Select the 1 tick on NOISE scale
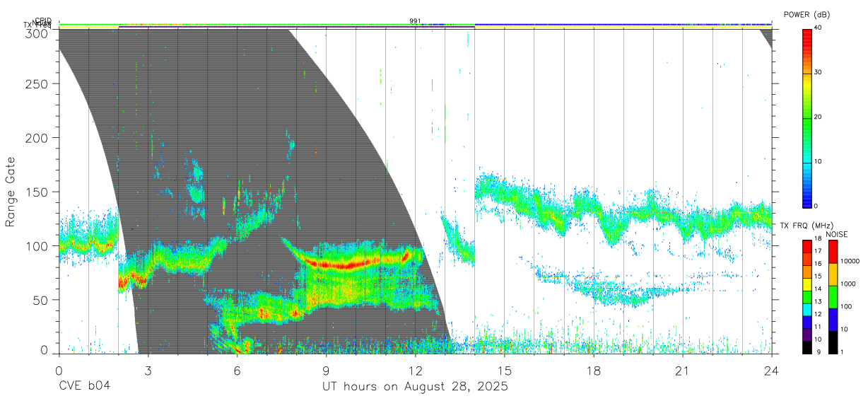Image resolution: width=868 pixels, height=401 pixels. click(x=843, y=353)
